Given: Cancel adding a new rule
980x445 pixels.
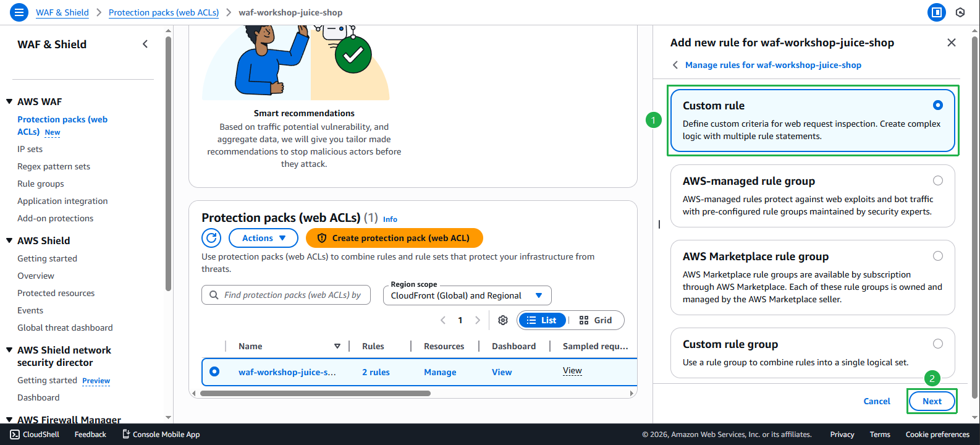Looking at the screenshot, I should pos(877,401).
